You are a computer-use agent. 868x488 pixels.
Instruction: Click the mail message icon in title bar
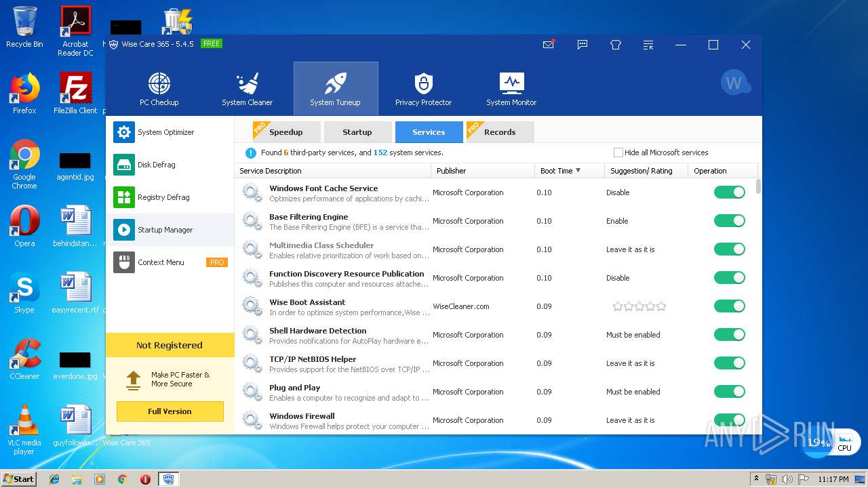click(x=549, y=45)
